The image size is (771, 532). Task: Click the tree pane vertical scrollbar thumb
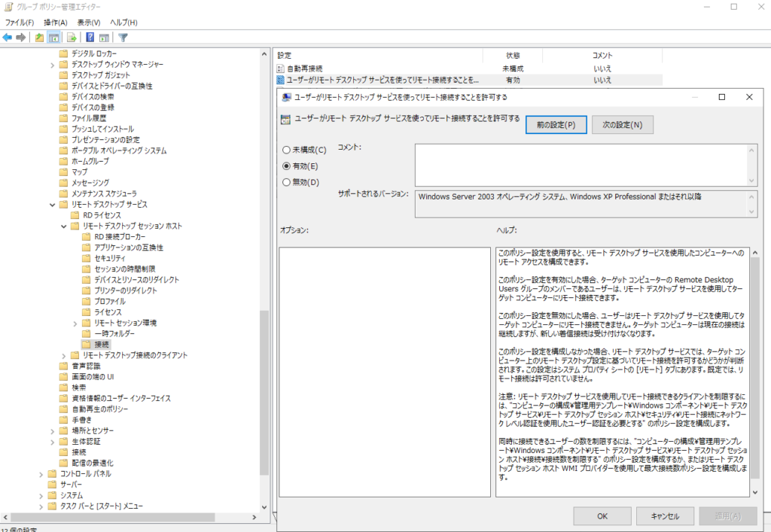pyautogui.click(x=264, y=393)
